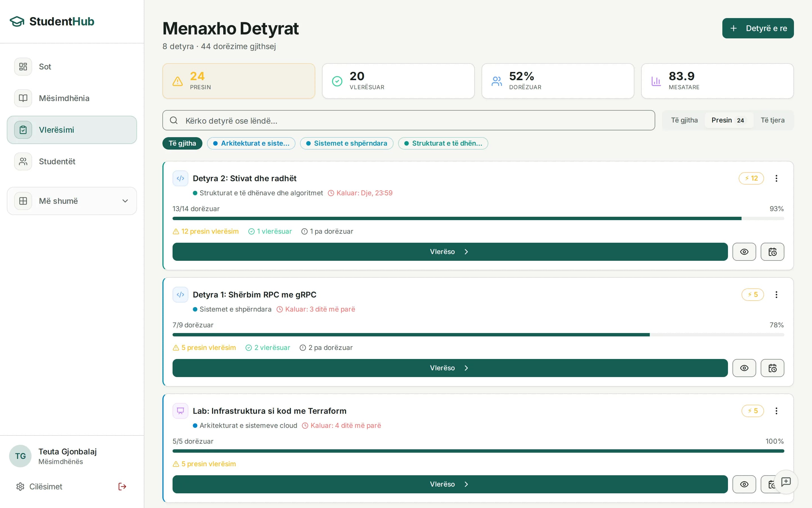Screen dimensions: 812x508
Task: Click the logout icon beside Cilësimet
Action: coord(122,487)
